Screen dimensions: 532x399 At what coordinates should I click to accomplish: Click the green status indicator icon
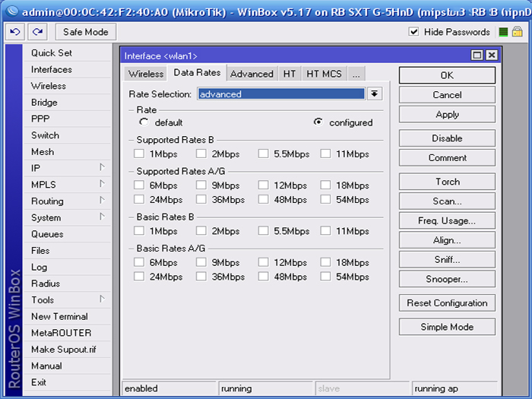tap(503, 32)
